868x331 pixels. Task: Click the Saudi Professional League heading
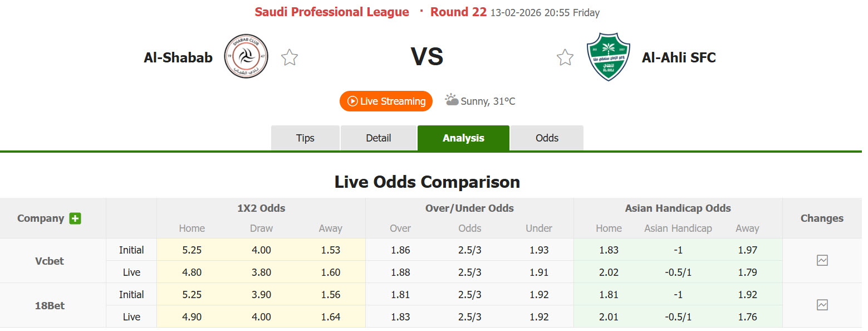[x=332, y=11]
